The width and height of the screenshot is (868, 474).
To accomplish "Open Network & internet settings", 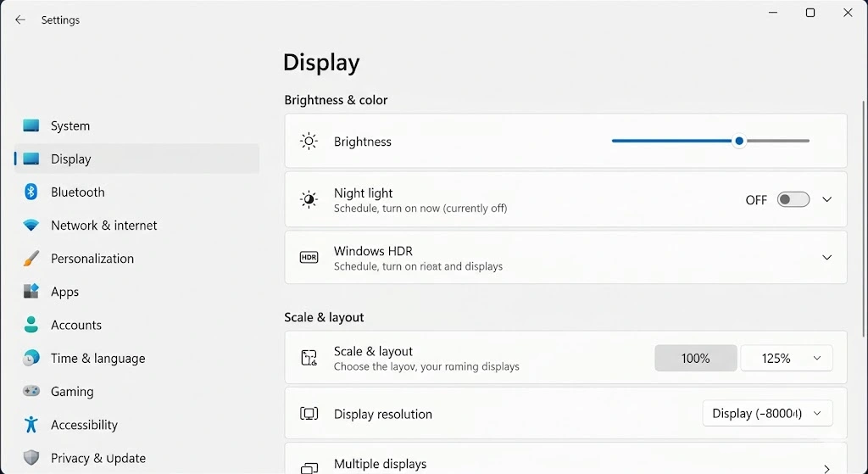I will [136, 226].
